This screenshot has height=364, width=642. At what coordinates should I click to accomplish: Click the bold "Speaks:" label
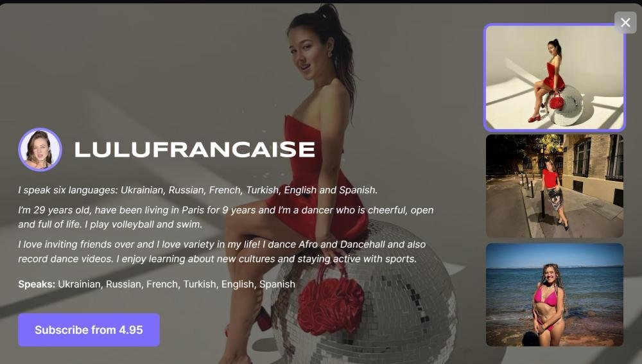pyautogui.click(x=37, y=284)
